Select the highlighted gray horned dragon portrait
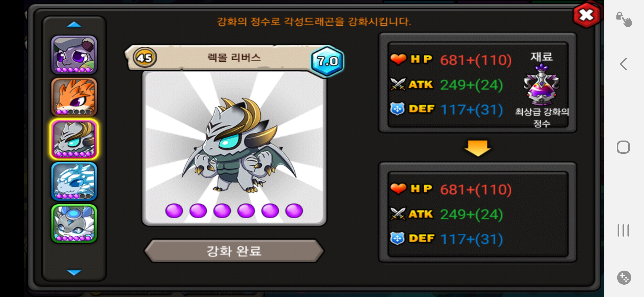 (x=74, y=139)
